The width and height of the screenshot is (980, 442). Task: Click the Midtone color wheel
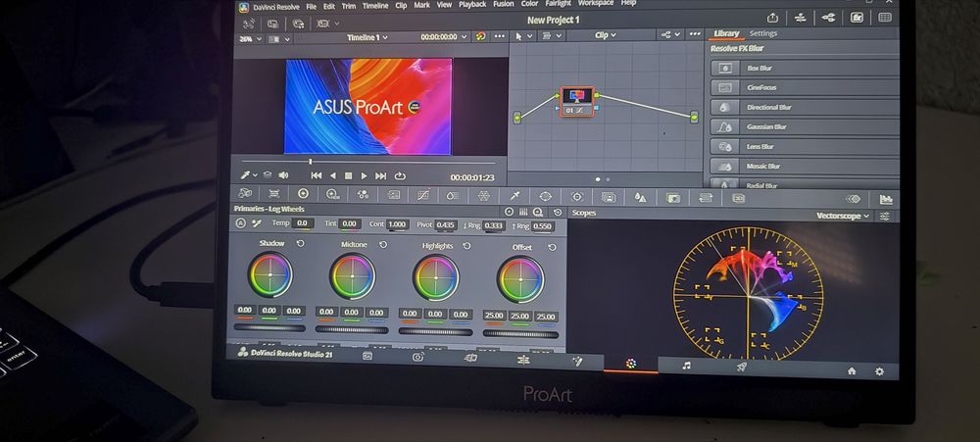click(353, 276)
